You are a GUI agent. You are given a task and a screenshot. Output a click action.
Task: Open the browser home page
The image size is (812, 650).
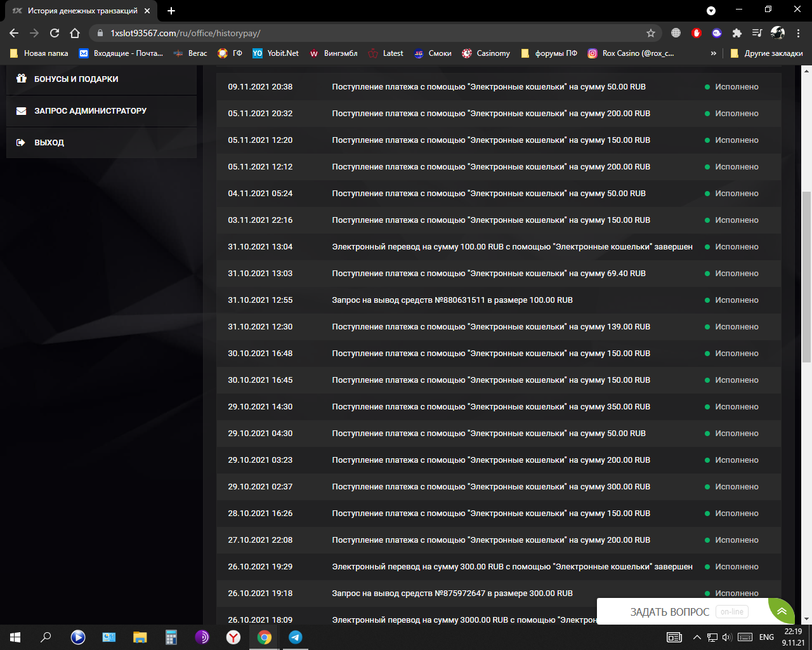click(75, 33)
